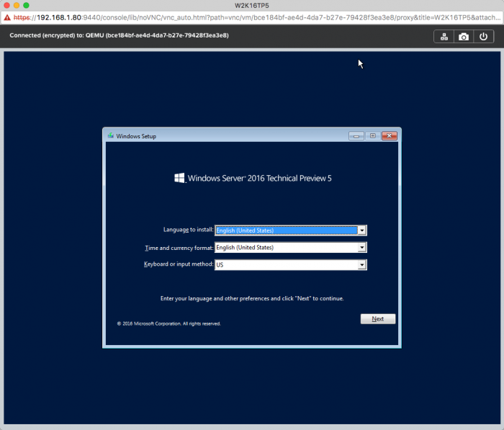Select the Time and currency format field

(291, 247)
